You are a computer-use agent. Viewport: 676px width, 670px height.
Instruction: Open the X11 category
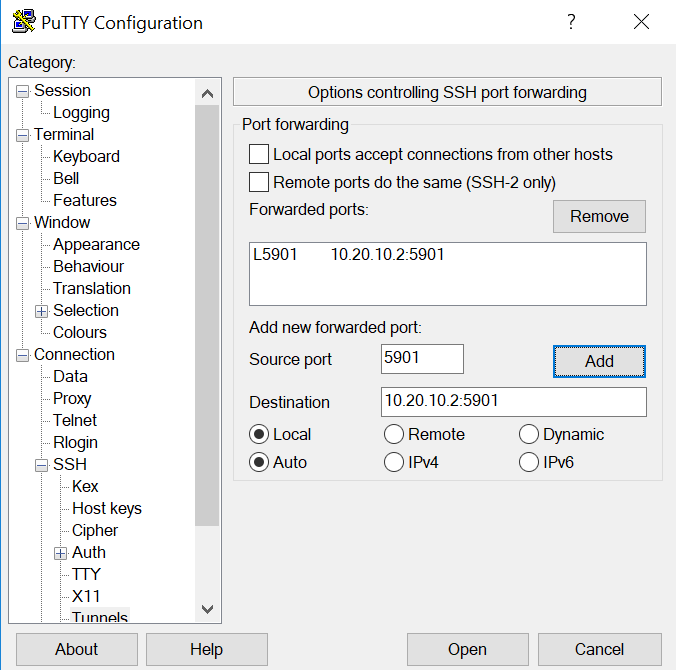[86, 596]
